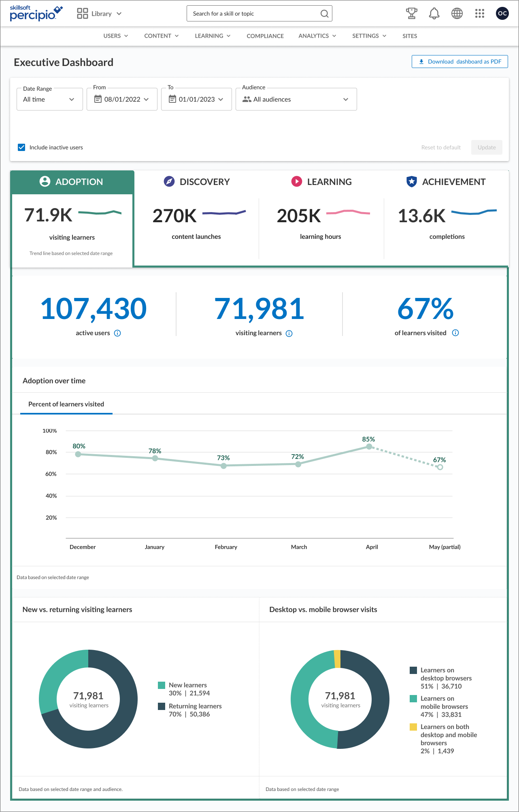Image resolution: width=519 pixels, height=812 pixels.
Task: Click the April 85% data point
Action: (369, 446)
